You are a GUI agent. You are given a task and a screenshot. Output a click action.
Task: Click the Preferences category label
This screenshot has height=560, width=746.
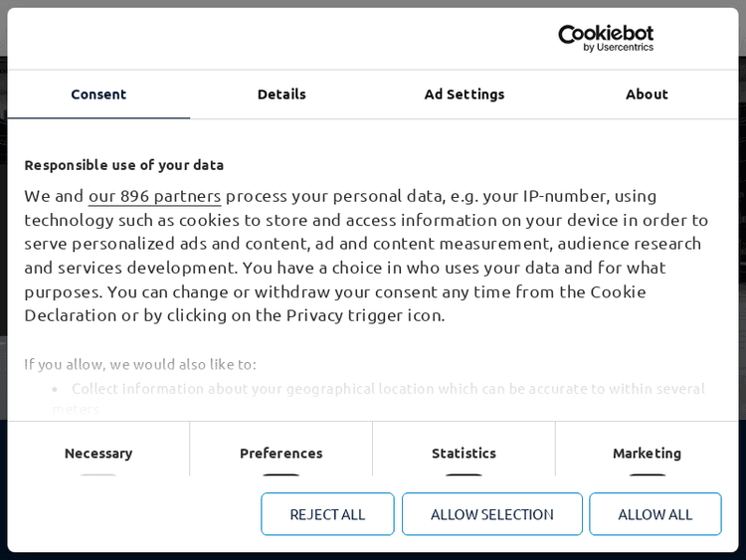[281, 453]
